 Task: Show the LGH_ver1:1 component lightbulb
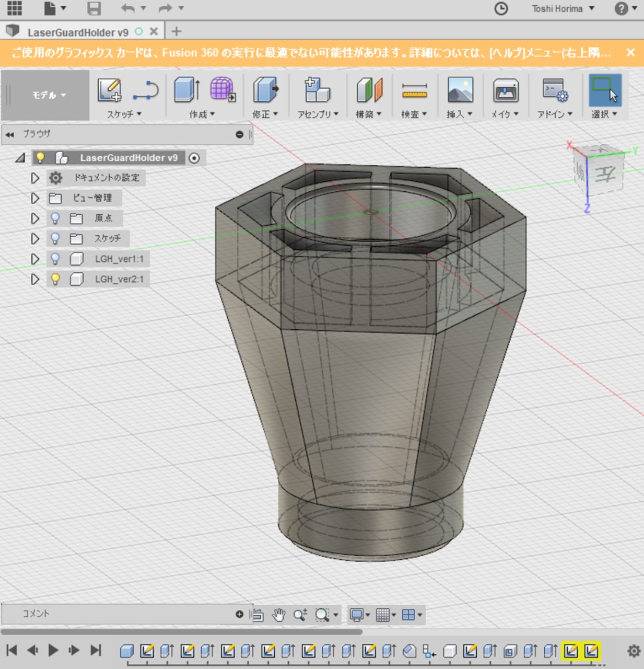click(55, 259)
